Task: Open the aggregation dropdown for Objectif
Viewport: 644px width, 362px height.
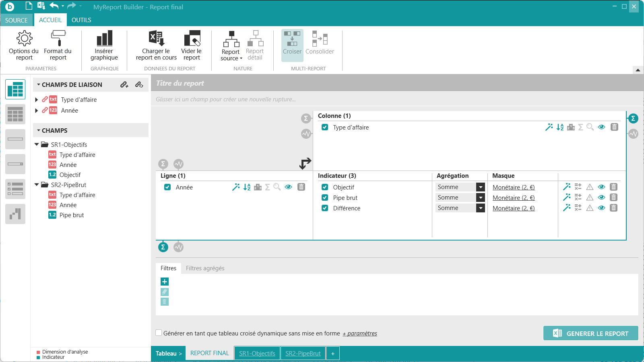Action: (x=481, y=187)
